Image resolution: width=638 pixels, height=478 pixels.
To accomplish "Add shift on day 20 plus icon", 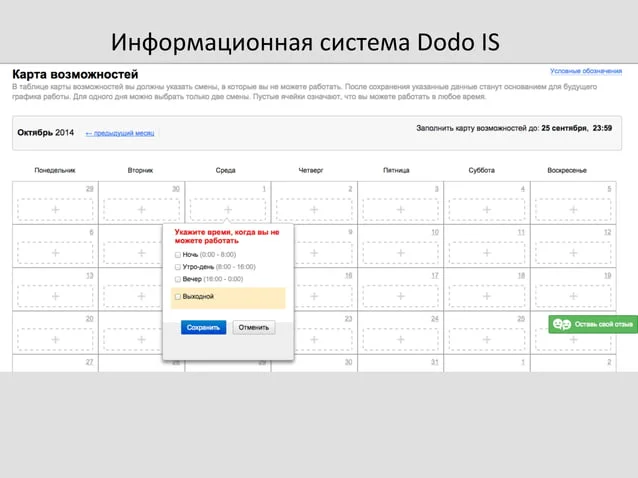I will 55,340.
